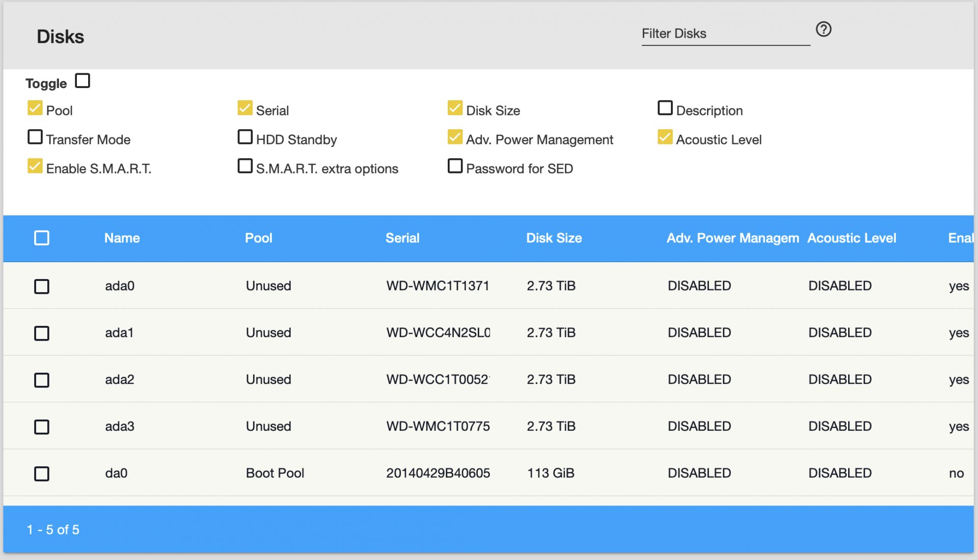
Task: Click the 'no' S.M.A.R.T. value for da0
Action: pos(957,473)
